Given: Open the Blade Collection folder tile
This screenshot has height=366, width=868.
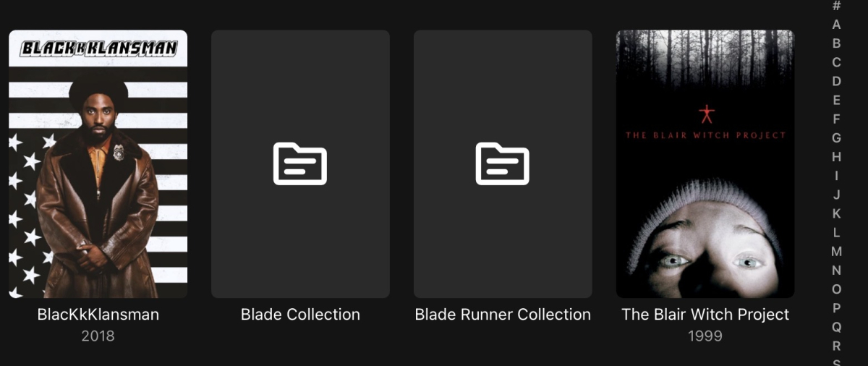Looking at the screenshot, I should (300, 164).
